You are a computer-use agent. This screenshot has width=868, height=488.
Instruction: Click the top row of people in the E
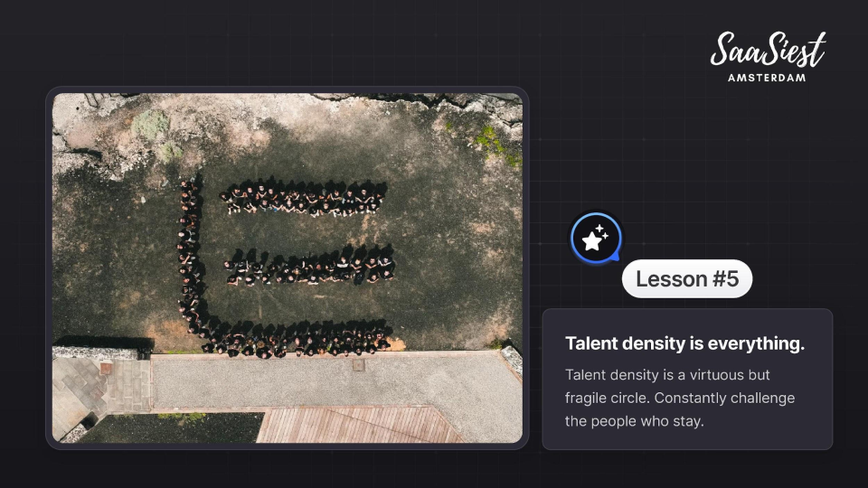point(303,198)
